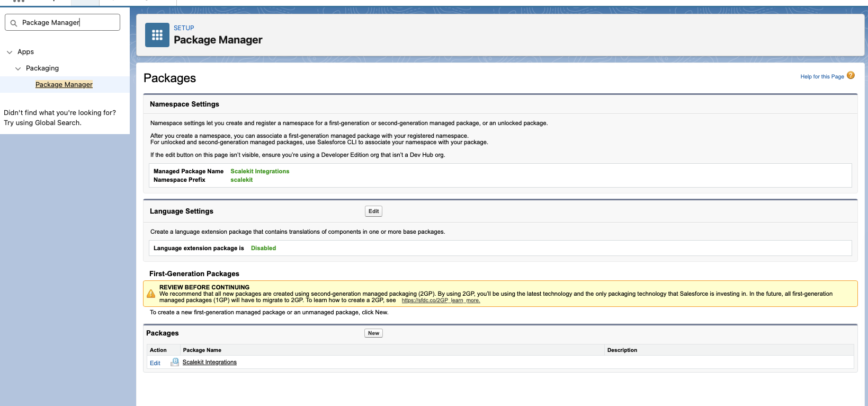
Task: Click the First-Generation Packages heading
Action: pos(194,273)
